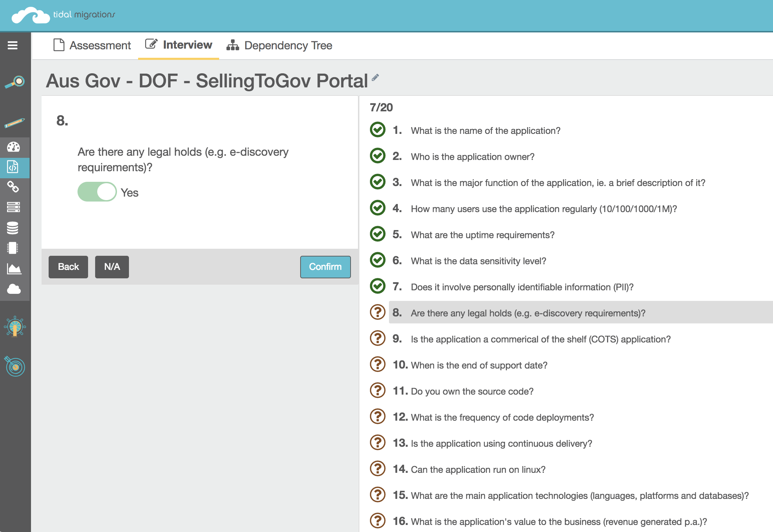Click the chip hardware icon in sidebar
This screenshot has height=532, width=773.
click(13, 248)
